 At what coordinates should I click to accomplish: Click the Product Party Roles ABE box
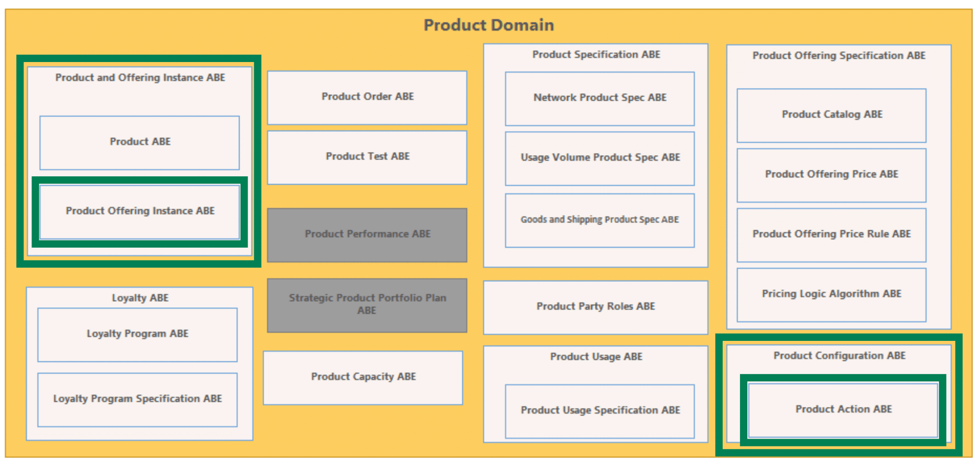pos(595,307)
